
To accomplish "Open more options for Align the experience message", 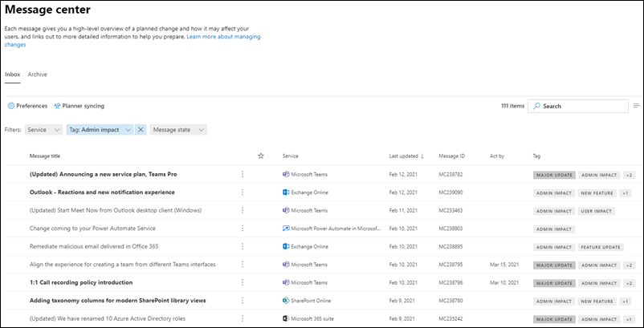I will (243, 265).
